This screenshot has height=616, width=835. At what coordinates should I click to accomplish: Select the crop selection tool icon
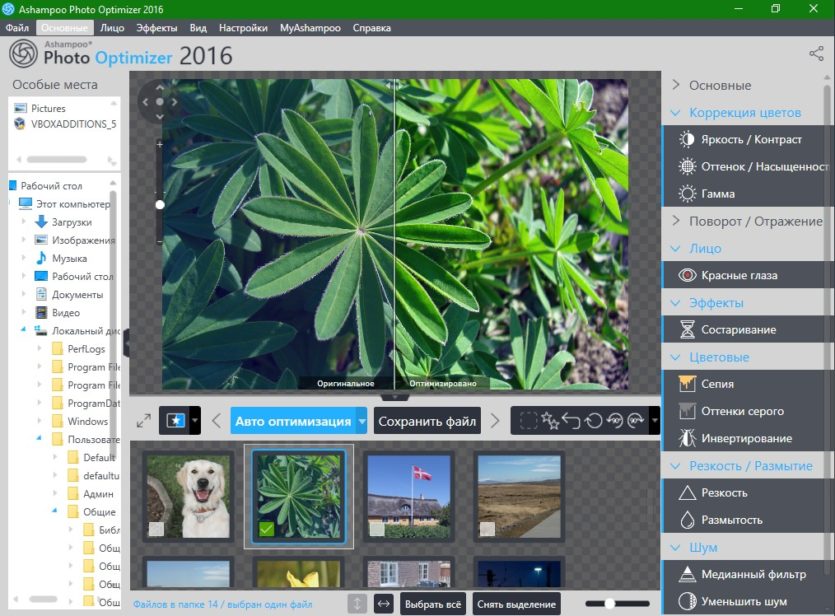click(528, 421)
